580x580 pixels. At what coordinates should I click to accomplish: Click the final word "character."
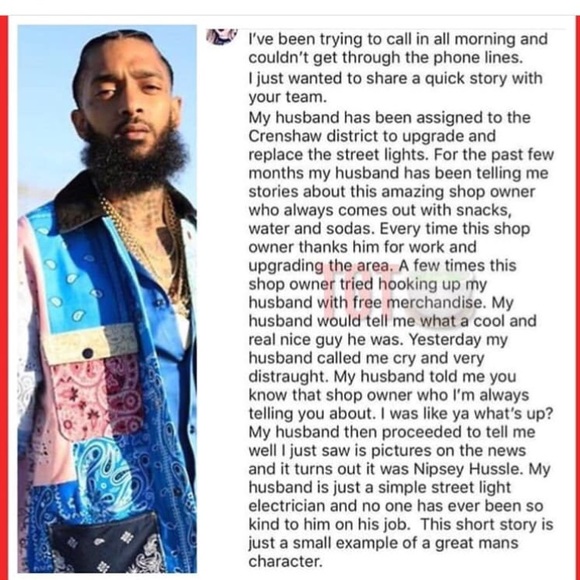[x=286, y=562]
